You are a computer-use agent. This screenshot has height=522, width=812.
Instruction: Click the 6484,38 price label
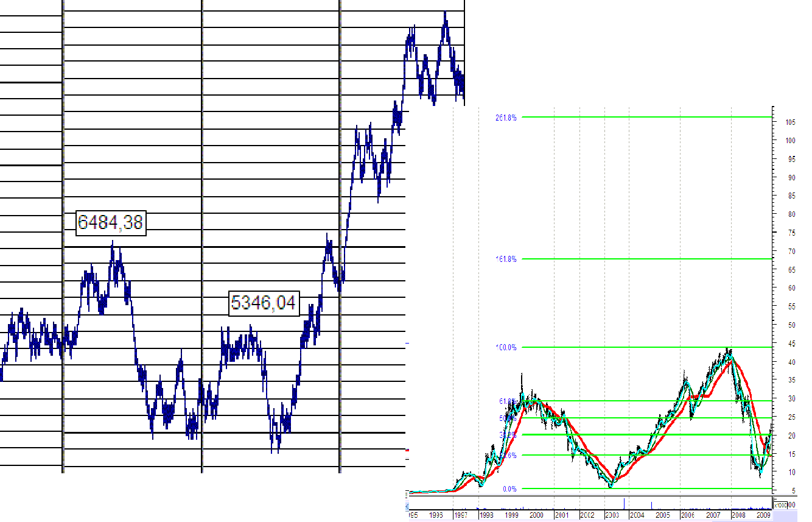pyautogui.click(x=111, y=223)
